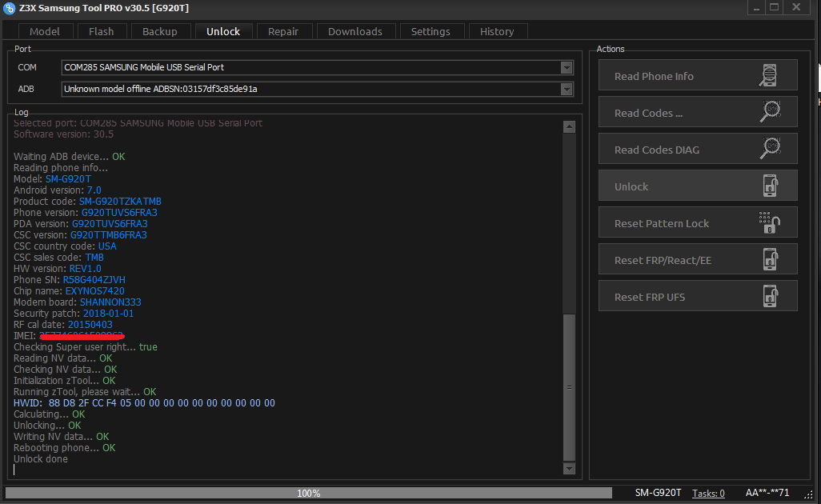Image resolution: width=821 pixels, height=504 pixels.
Task: Click the Read Codes ... button label
Action: pyautogui.click(x=649, y=113)
